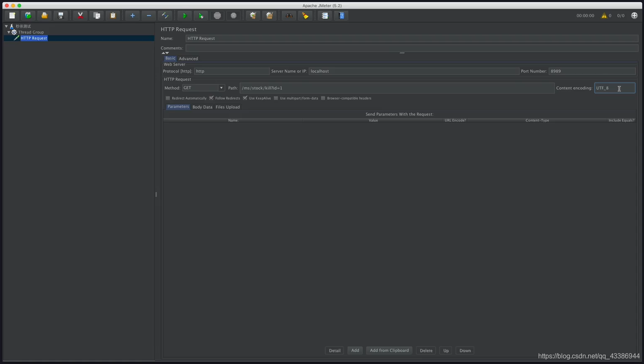Uncheck Follow Redirects checkbox
Viewport: 644px width, 364px height.
[x=211, y=98]
